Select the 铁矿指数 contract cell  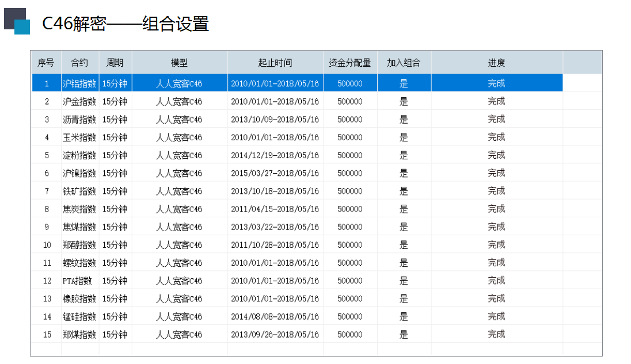click(79, 191)
